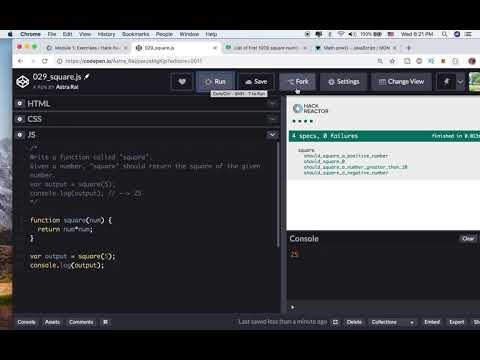
Task: Click the site info icon in address bar
Action: pyautogui.click(x=59, y=61)
